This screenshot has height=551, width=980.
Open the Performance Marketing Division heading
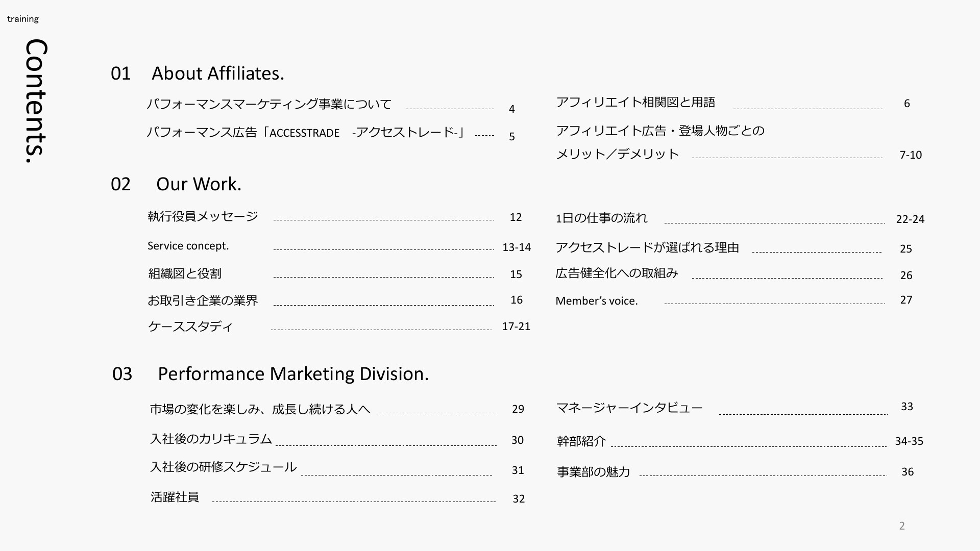click(x=293, y=374)
